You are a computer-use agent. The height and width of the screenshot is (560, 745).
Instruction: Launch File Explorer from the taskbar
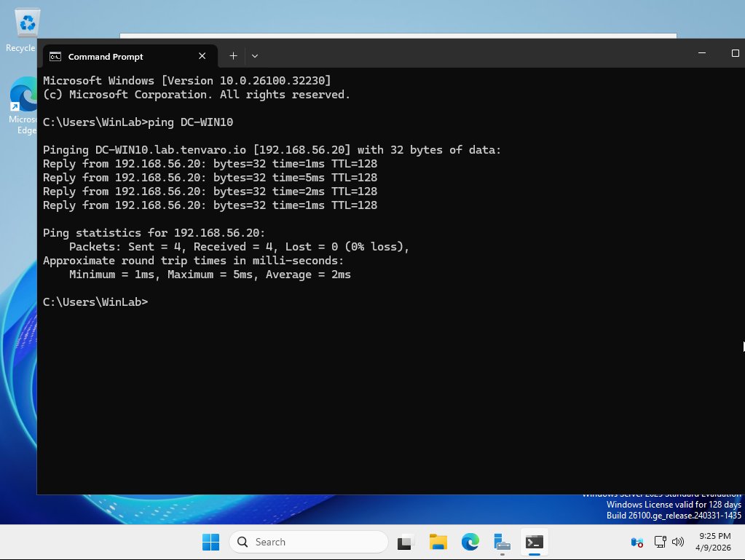[x=438, y=542]
